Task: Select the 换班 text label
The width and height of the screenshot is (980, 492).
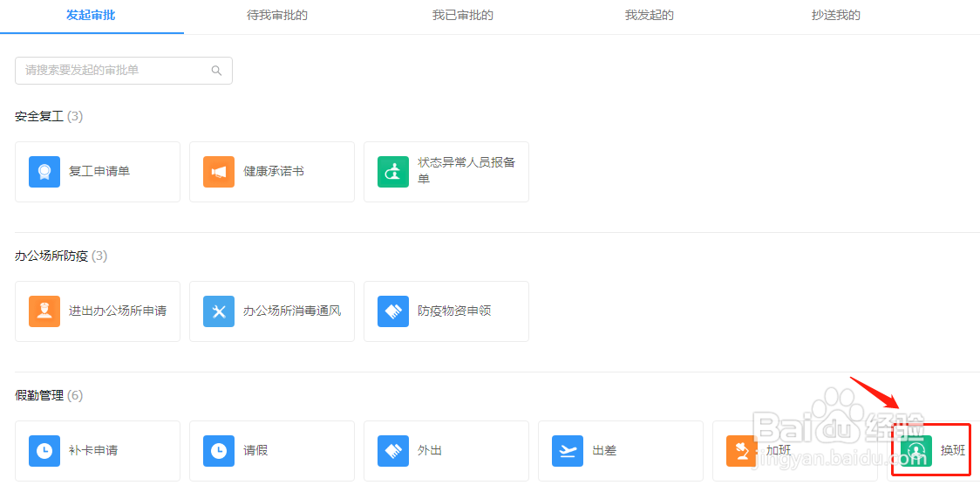Action: click(x=953, y=450)
